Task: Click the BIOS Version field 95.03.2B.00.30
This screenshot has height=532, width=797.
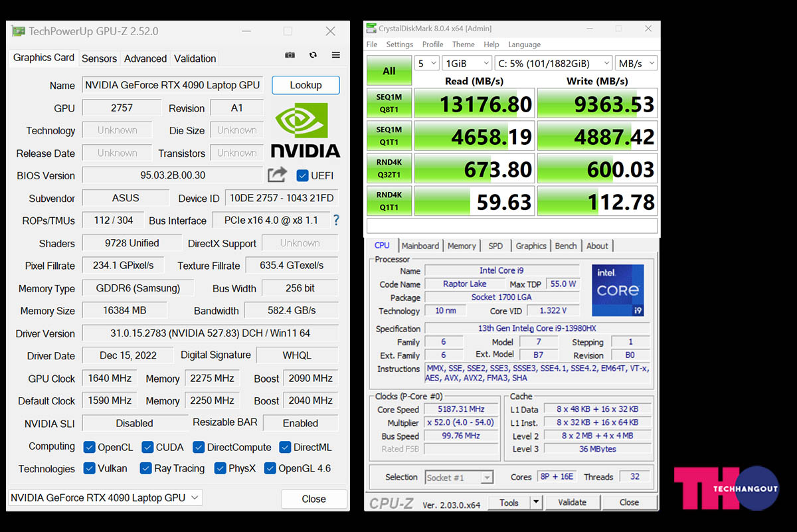Action: click(173, 175)
